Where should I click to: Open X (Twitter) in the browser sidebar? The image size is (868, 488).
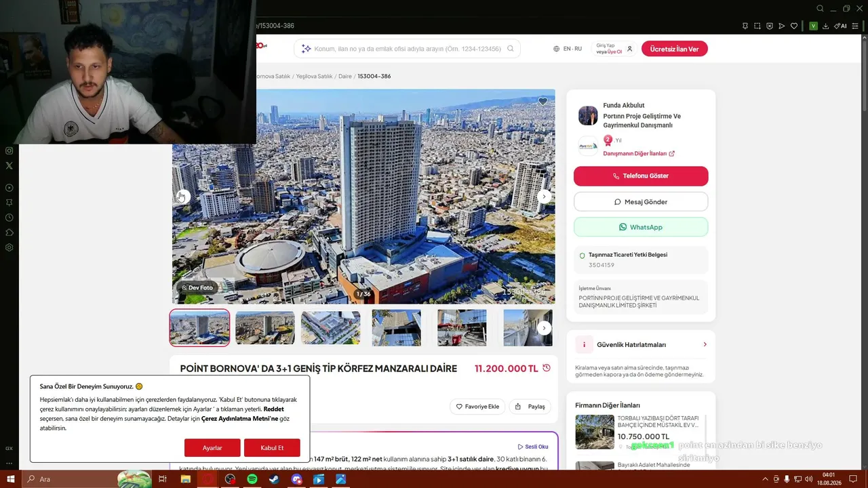9,165
